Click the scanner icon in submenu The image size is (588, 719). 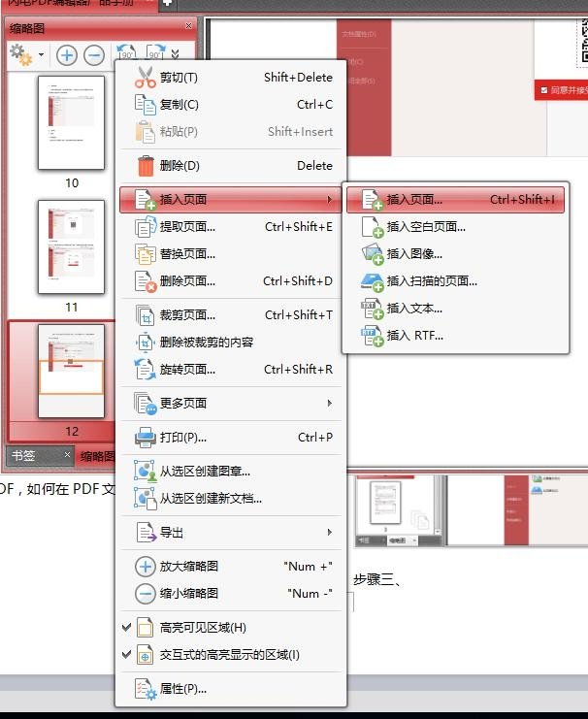tap(372, 281)
